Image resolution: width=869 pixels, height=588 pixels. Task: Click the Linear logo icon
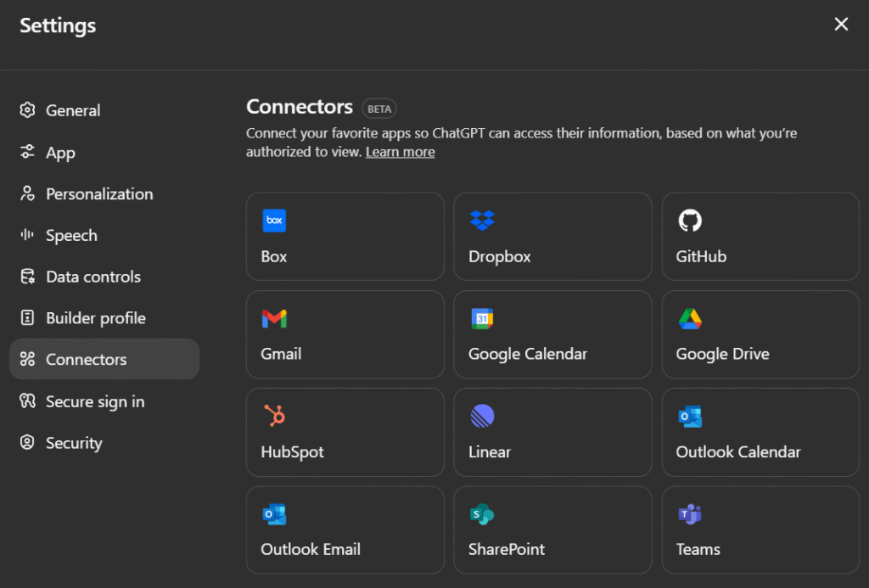tap(482, 417)
